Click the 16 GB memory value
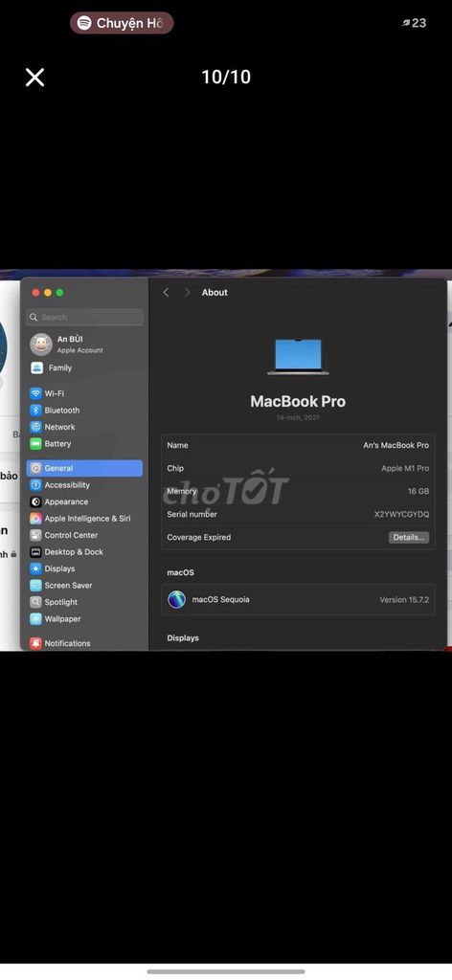 tap(418, 492)
